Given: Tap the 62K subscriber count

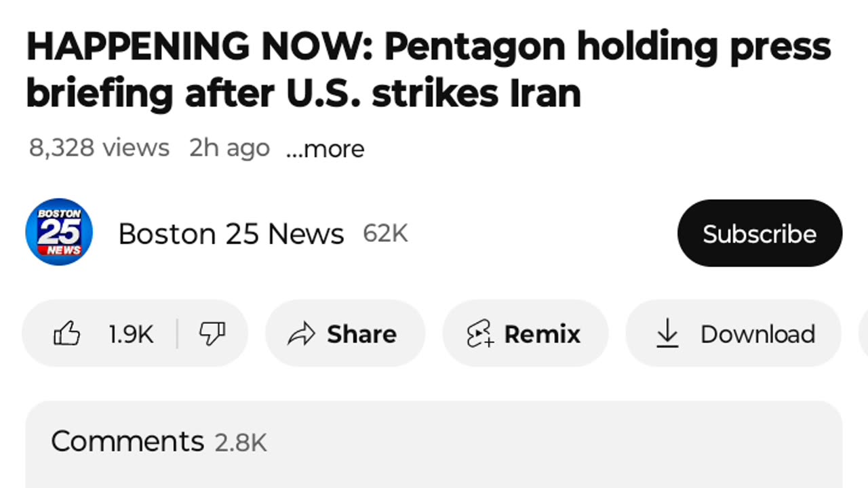Looking at the screenshot, I should coord(385,234).
